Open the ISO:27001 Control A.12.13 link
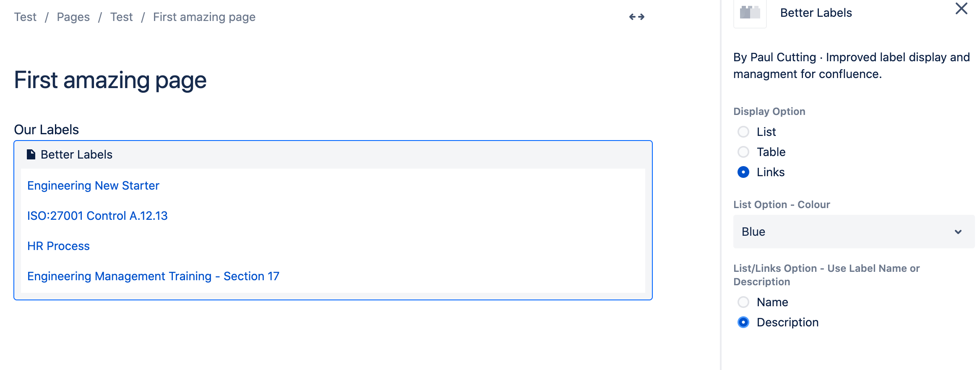The image size is (980, 370). pos(97,216)
